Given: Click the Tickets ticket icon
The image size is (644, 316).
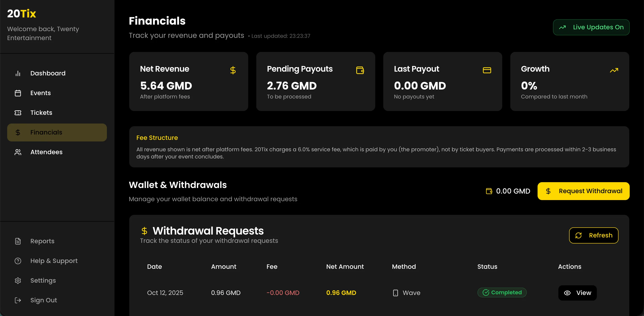Looking at the screenshot, I should coord(18,113).
